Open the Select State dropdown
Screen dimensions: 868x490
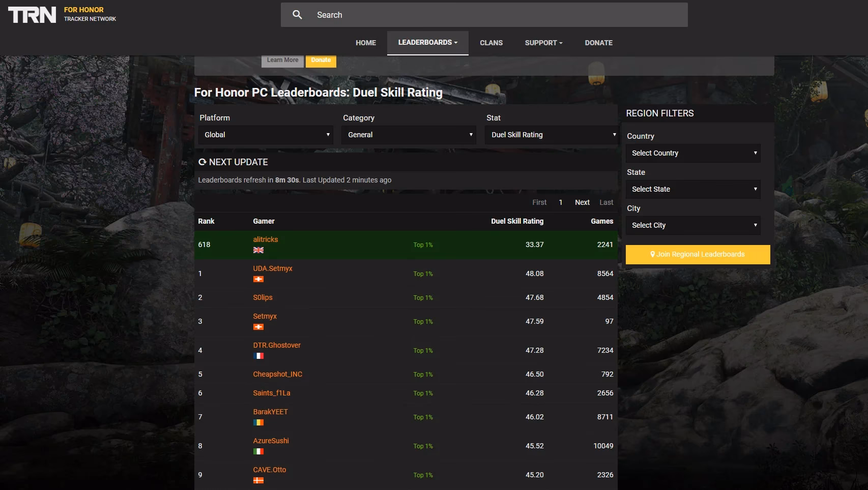click(x=693, y=189)
